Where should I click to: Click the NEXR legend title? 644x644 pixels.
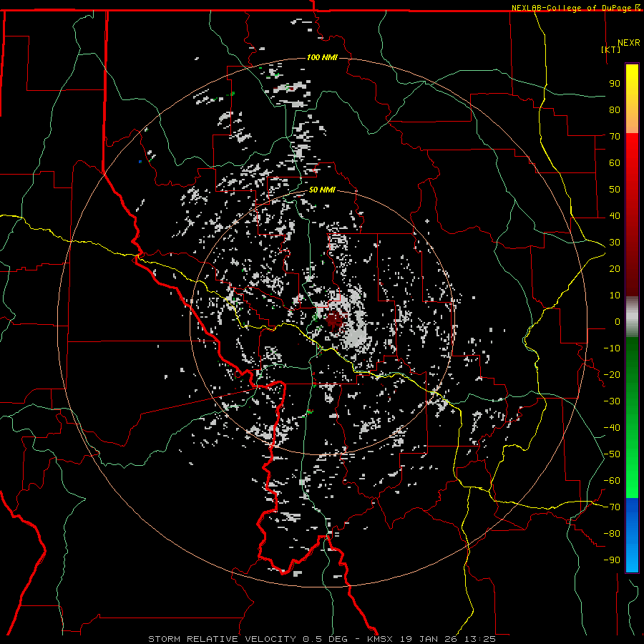tap(629, 43)
